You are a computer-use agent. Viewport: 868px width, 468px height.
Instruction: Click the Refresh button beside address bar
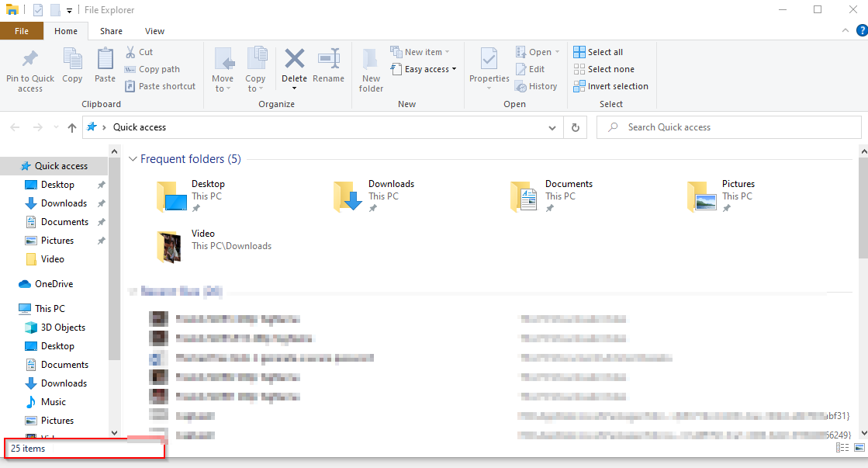[x=575, y=127]
